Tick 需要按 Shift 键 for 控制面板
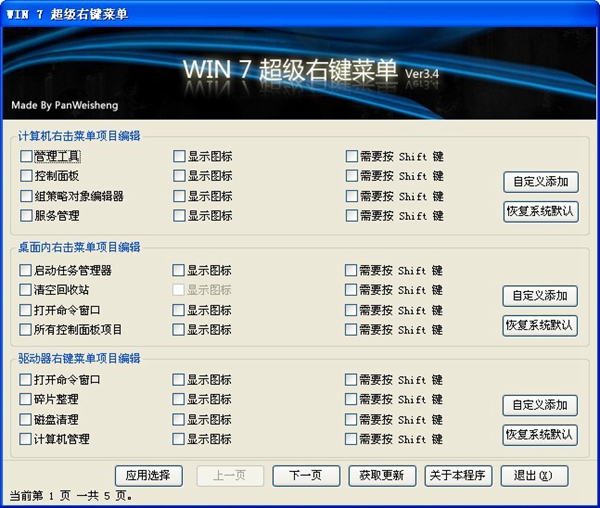This screenshot has height=508, width=600. pyautogui.click(x=352, y=176)
